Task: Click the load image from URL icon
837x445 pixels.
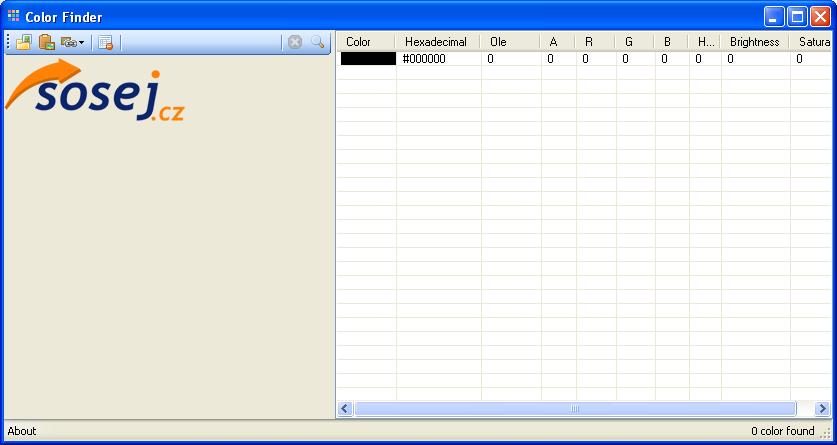Action: click(x=68, y=42)
